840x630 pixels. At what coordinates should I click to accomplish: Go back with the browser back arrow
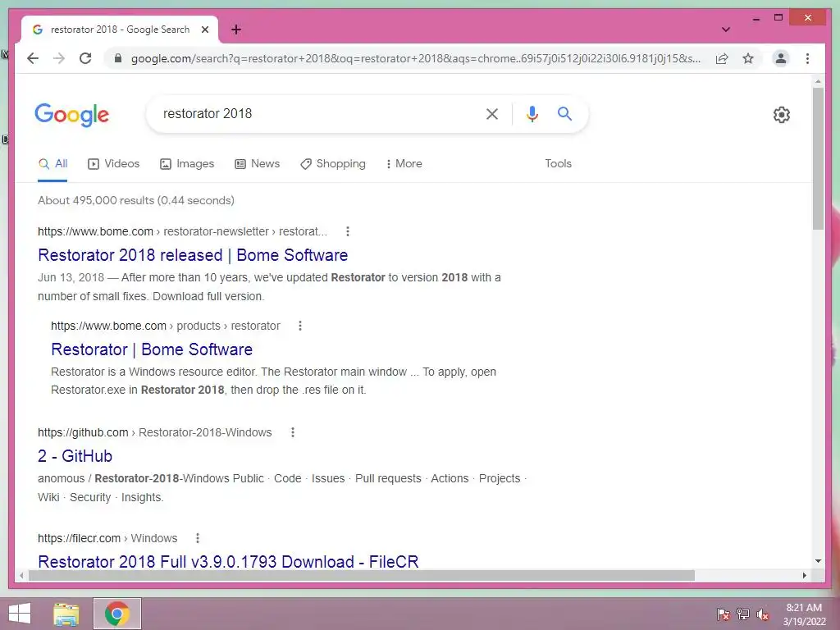click(33, 58)
